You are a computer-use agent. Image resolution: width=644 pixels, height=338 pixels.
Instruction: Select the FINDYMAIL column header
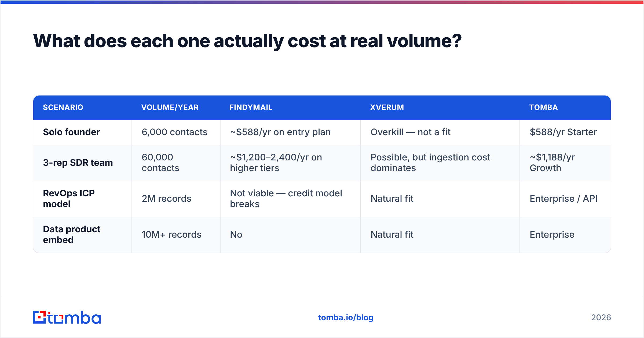click(251, 107)
